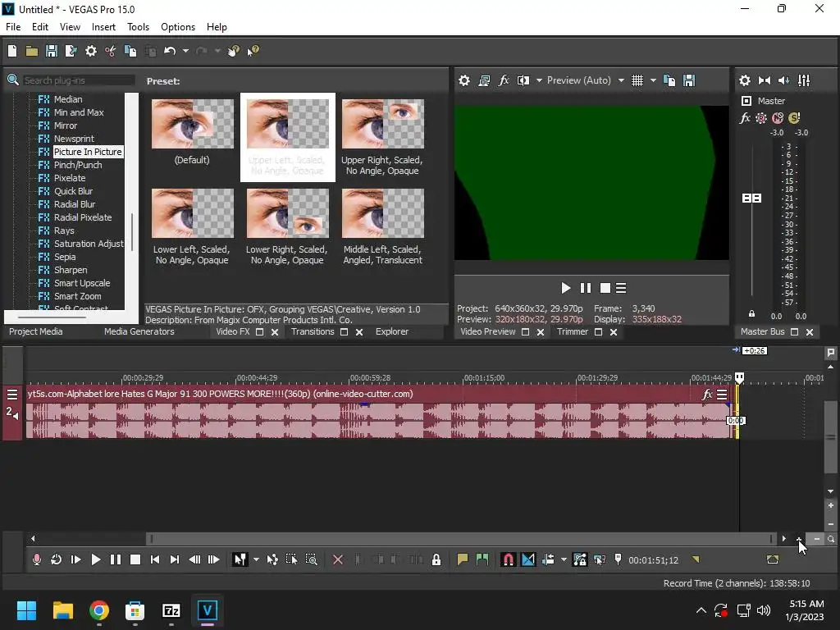
Task: Click the What's This help icon
Action: point(253,51)
